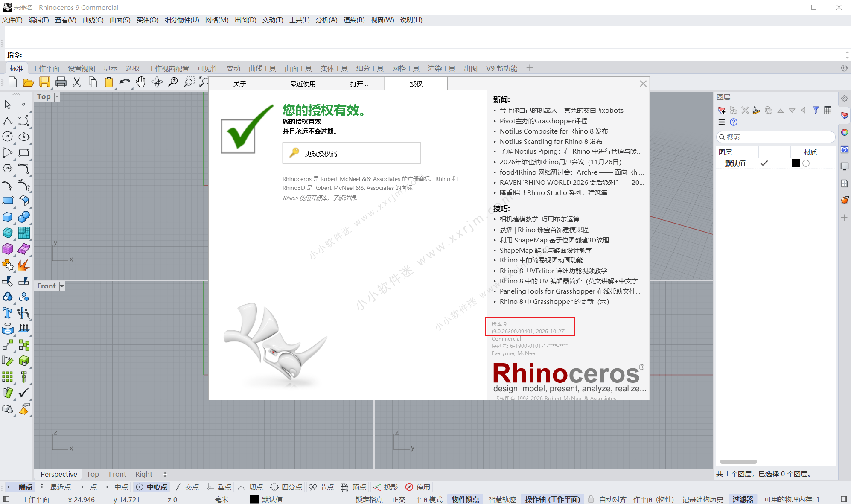The image size is (851, 504).
Task: Open a file with the folder icon
Action: 28,82
